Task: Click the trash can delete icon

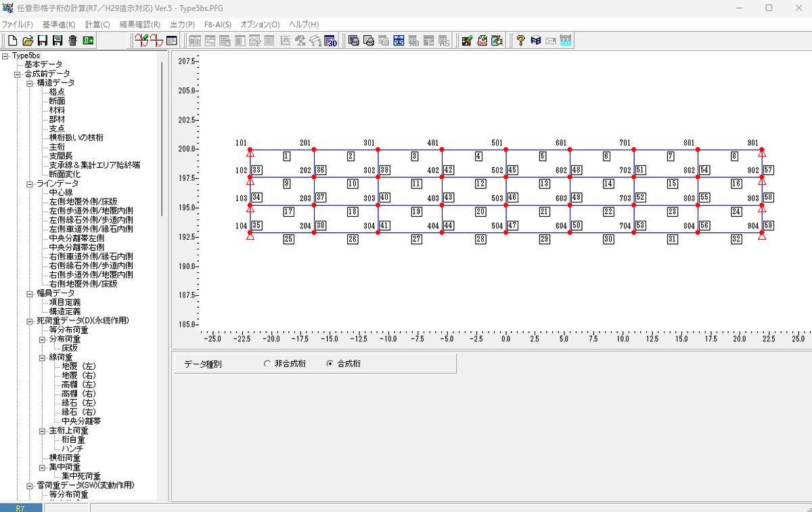Action: [x=73, y=41]
